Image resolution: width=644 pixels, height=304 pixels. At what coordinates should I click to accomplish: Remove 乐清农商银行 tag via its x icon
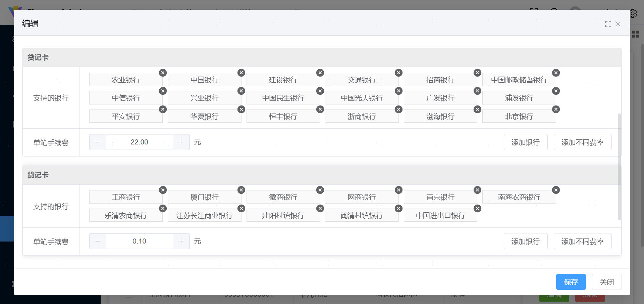tap(163, 209)
